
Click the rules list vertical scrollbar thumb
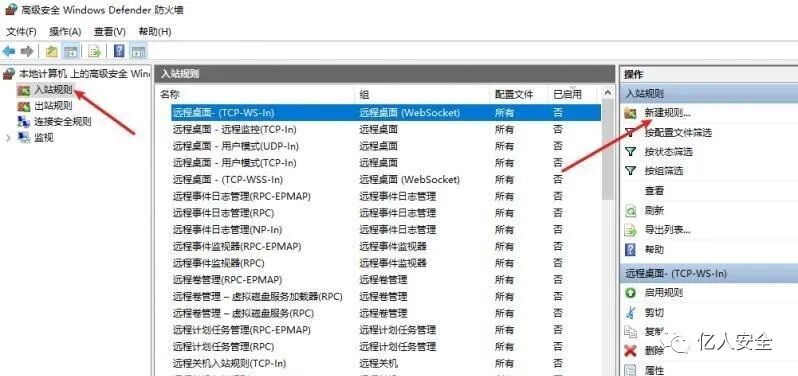(x=608, y=150)
